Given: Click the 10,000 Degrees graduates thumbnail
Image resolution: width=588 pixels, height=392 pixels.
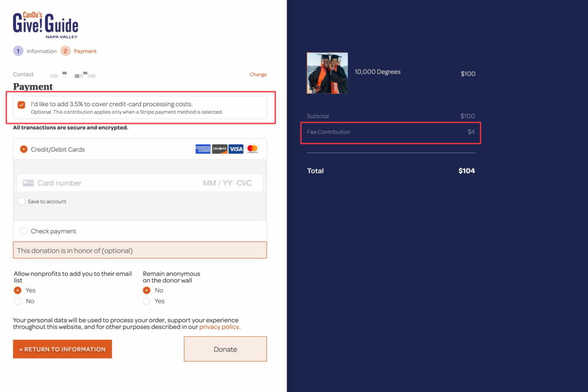Looking at the screenshot, I should 327,73.
